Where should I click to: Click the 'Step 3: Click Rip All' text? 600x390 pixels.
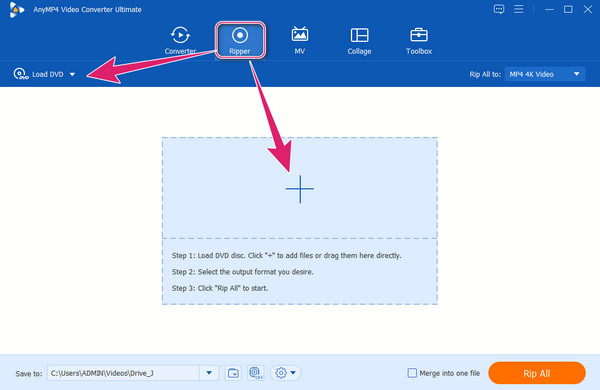pyautogui.click(x=220, y=288)
